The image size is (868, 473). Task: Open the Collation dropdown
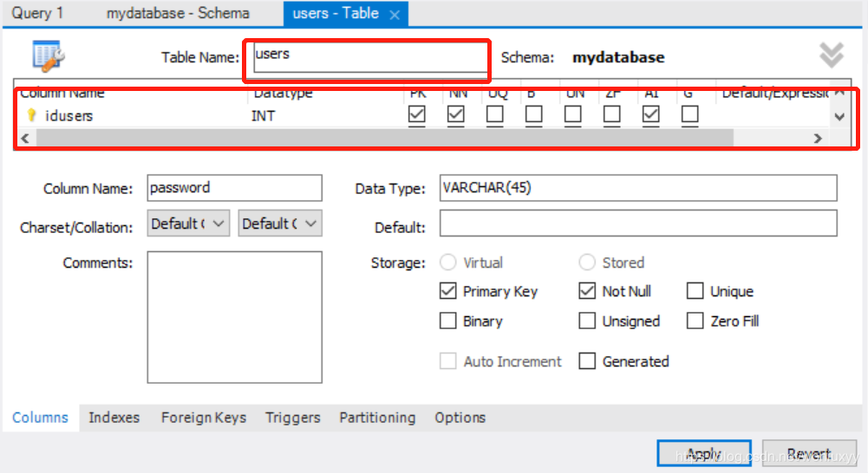[x=280, y=224]
